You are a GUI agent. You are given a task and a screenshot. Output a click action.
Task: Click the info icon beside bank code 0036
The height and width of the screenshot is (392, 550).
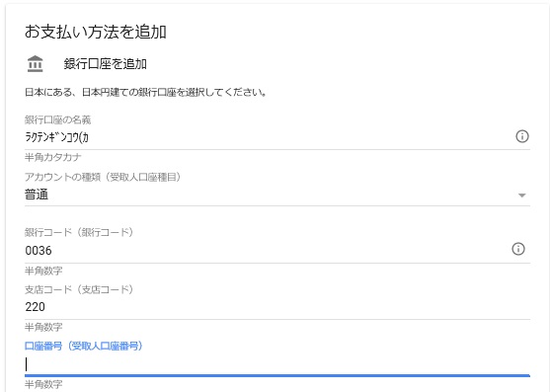pos(518,249)
